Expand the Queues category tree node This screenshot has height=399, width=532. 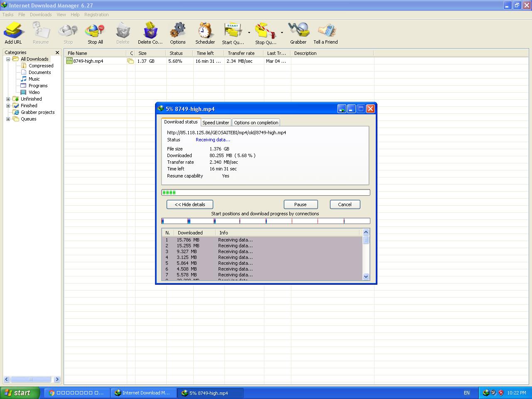[x=8, y=119]
